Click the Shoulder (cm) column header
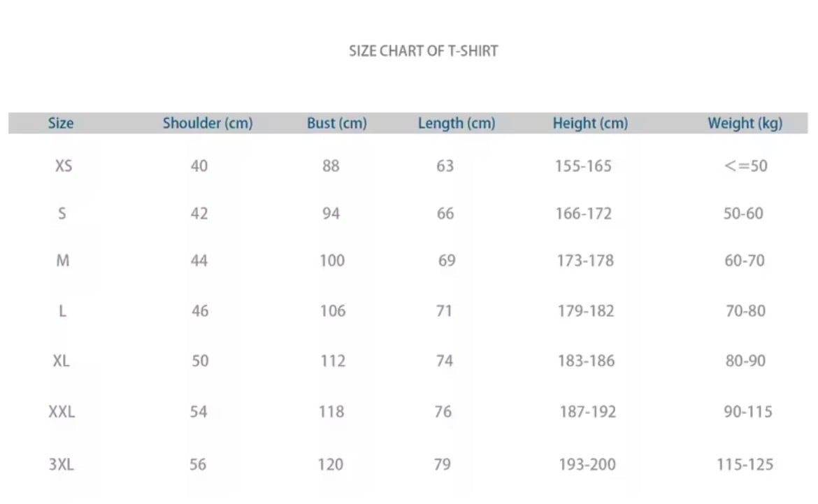Image resolution: width=818 pixels, height=504 pixels. [208, 123]
